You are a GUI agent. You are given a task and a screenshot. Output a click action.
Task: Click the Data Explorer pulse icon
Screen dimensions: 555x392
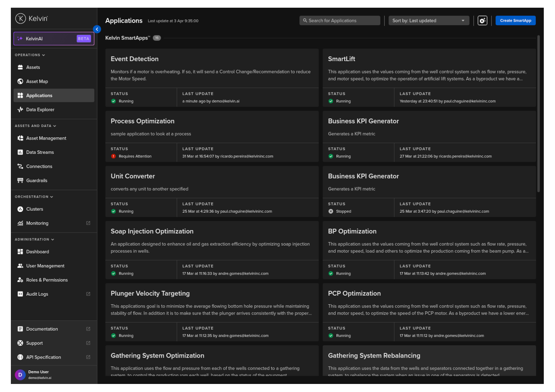(20, 110)
